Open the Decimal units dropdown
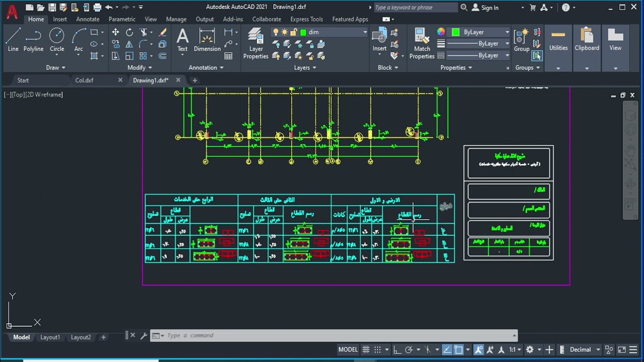 585,349
